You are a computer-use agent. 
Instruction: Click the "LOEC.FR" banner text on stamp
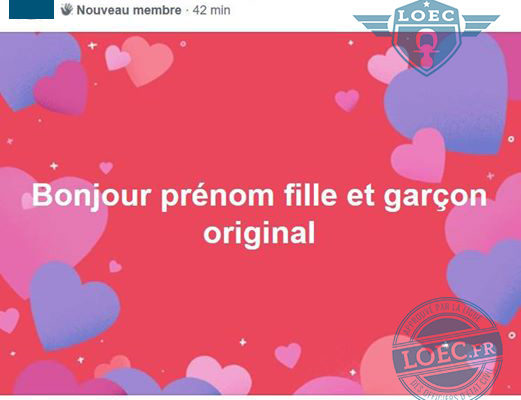[449, 354]
